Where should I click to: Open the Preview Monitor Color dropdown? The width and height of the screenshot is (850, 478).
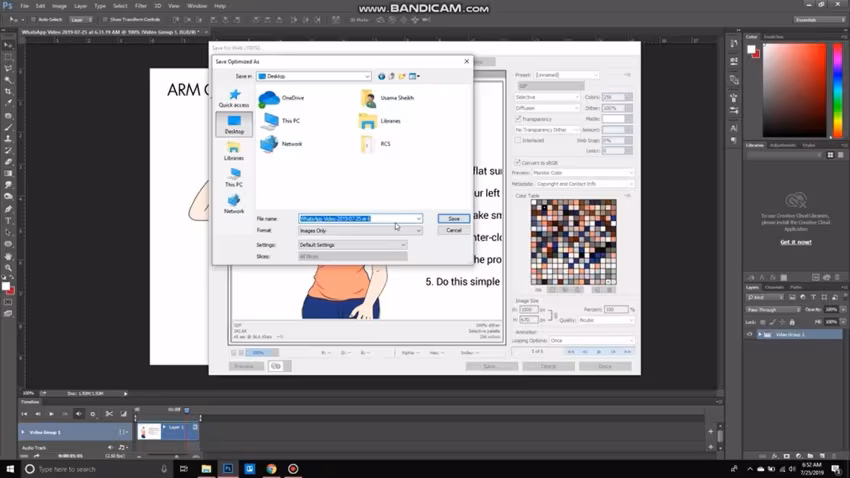[x=583, y=173]
